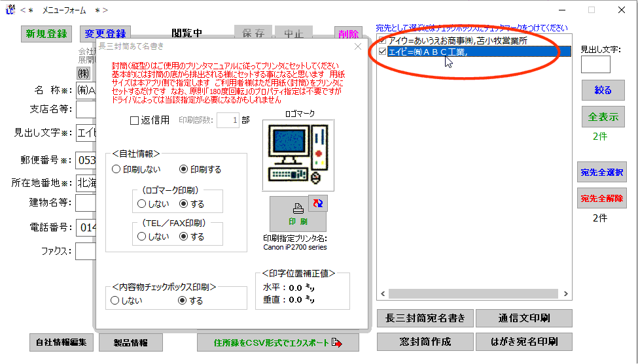Screen dimensions: 638x364
Task: Click 宛先全選択 to select all recipients
Action: pyautogui.click(x=601, y=173)
